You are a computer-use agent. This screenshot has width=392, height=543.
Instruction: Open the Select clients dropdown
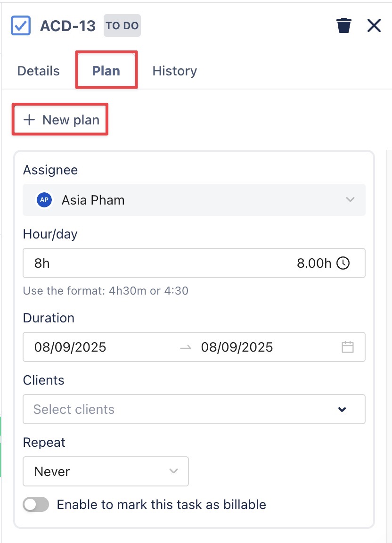point(194,409)
